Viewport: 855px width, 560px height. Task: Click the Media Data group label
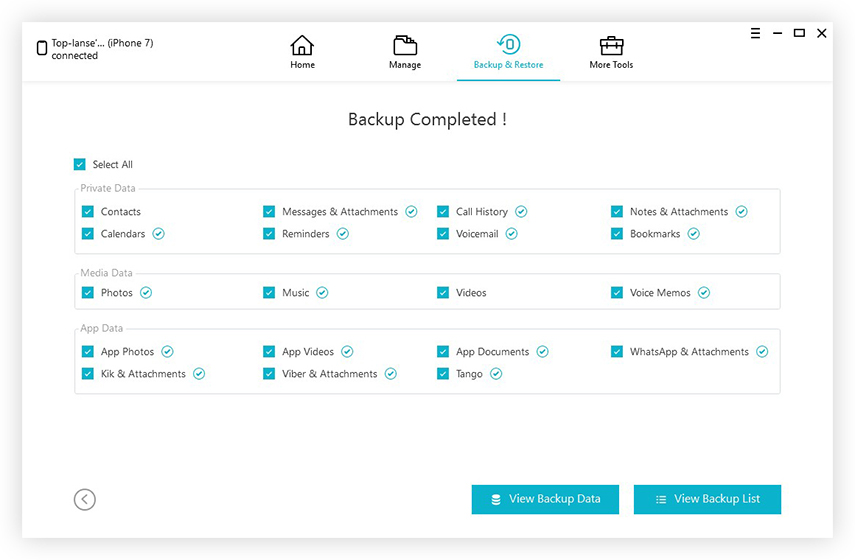[106, 273]
